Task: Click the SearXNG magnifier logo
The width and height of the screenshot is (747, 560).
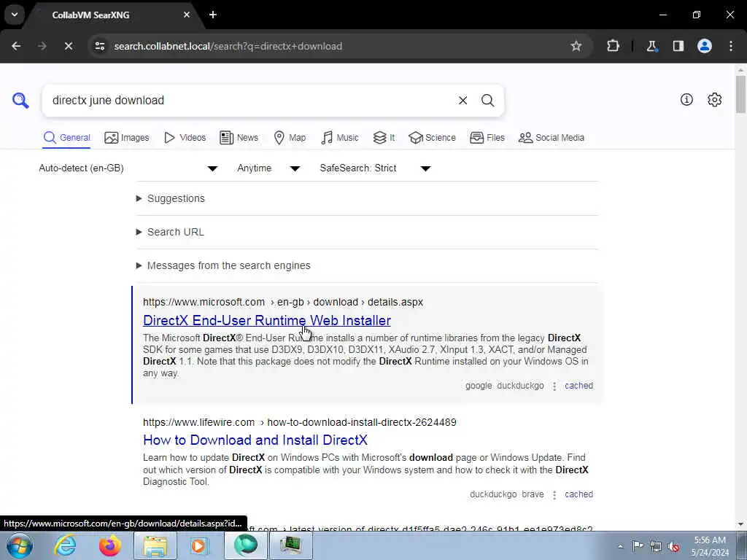Action: click(20, 101)
